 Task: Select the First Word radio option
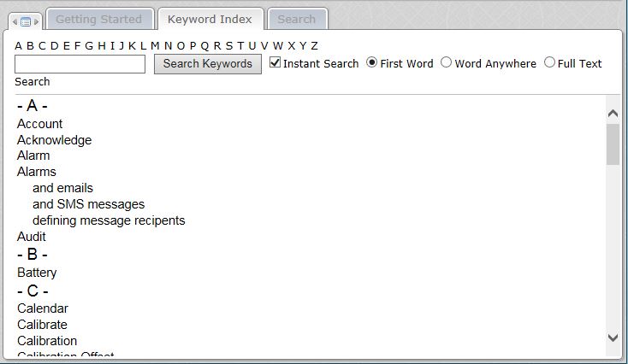372,62
